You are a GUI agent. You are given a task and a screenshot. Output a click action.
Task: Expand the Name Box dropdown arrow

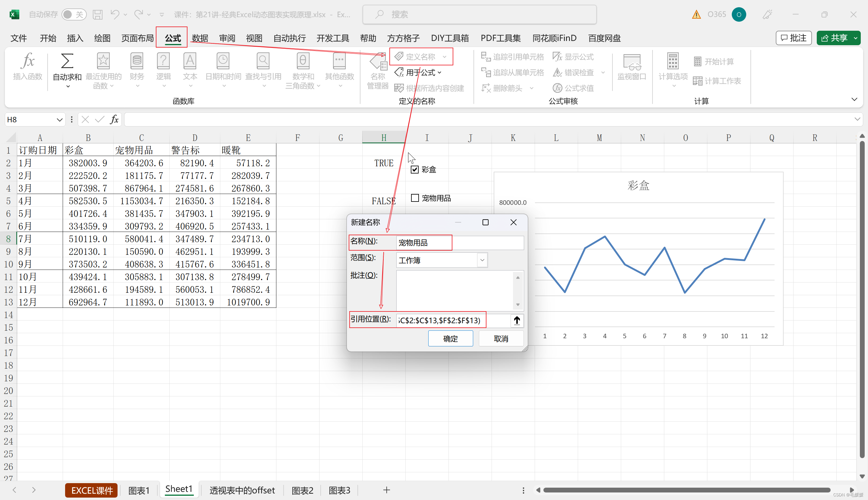coord(59,120)
